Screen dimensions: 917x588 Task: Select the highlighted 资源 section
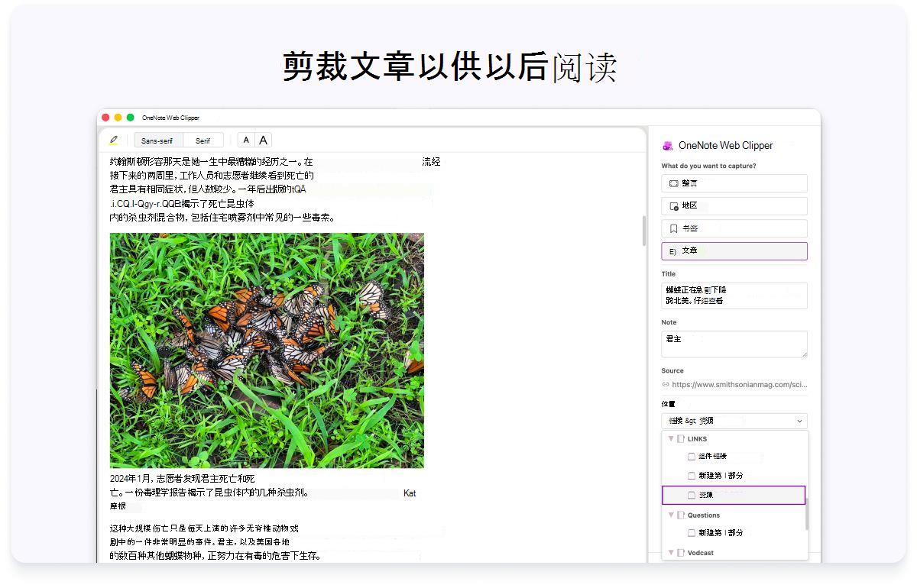pyautogui.click(x=734, y=495)
